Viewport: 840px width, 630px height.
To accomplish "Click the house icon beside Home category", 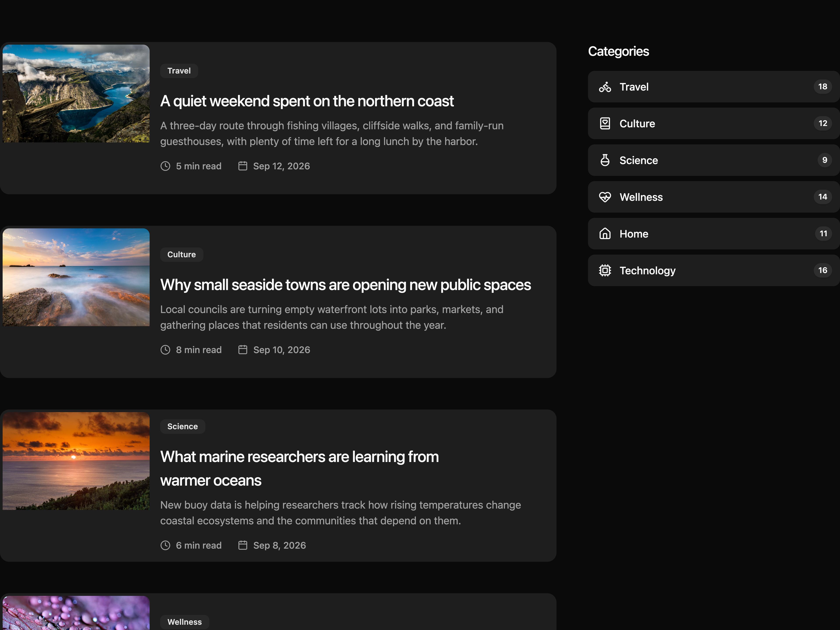I will (605, 234).
